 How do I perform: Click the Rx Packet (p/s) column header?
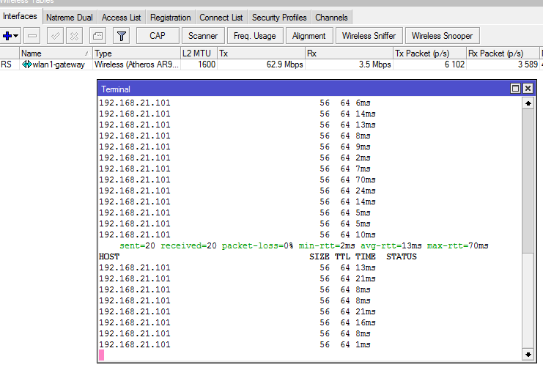tap(503, 53)
